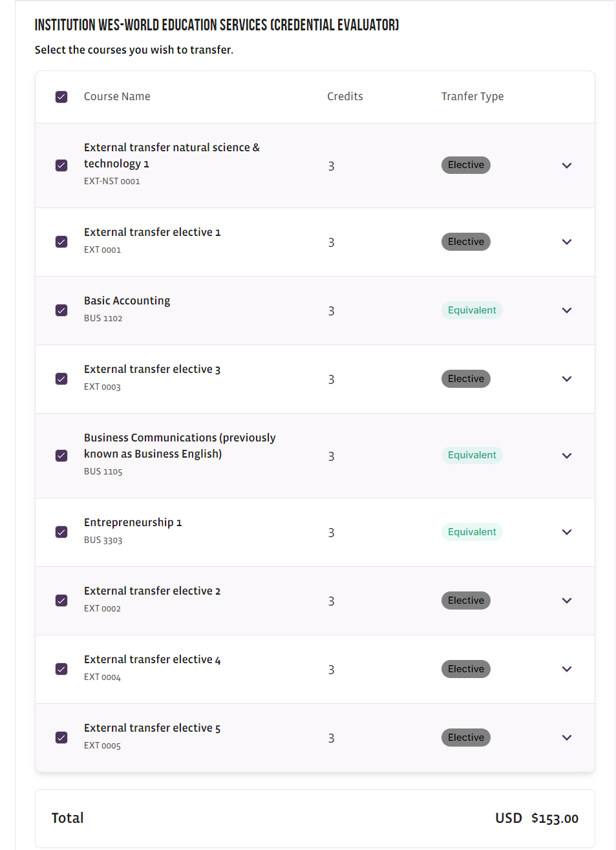Uncheck External transfer natural science & technology 1
The width and height of the screenshot is (616, 850).
point(61,165)
